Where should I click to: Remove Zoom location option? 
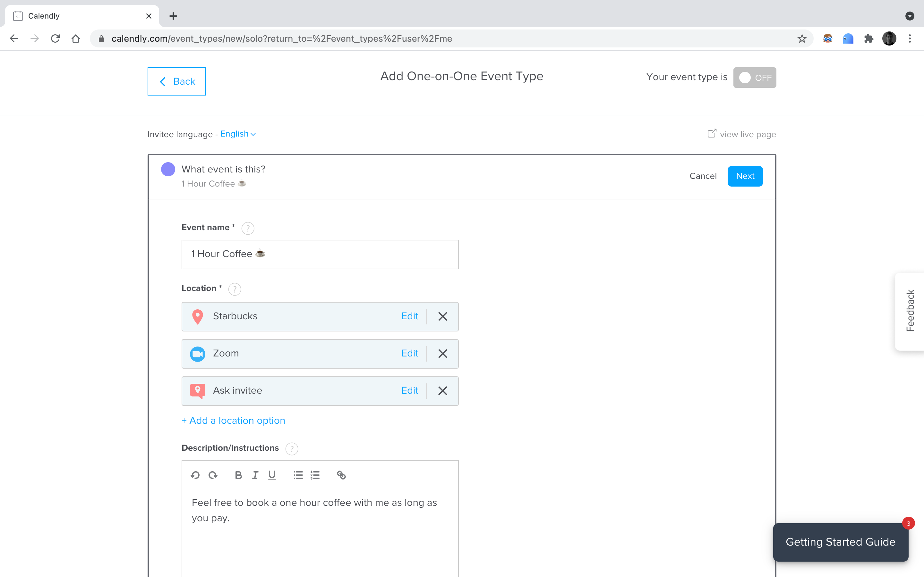coord(442,353)
